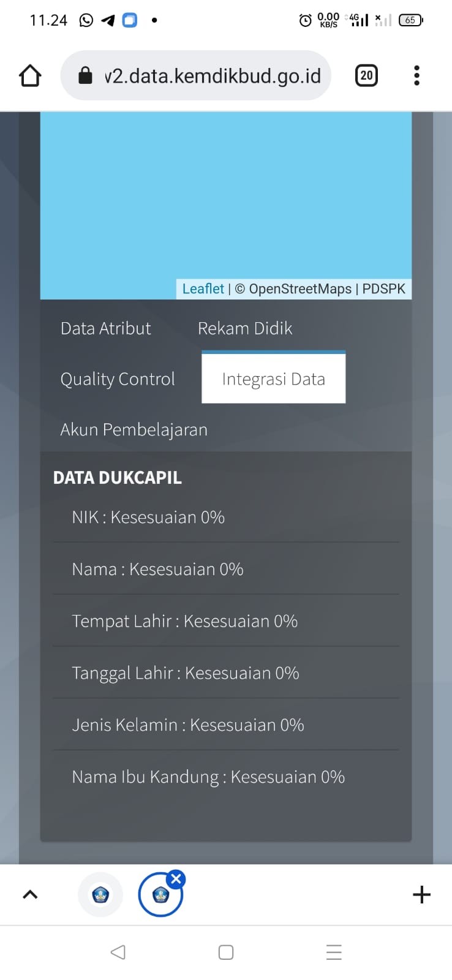Switch to the Rekam Didik tab
This screenshot has height=980, width=452.
[245, 328]
